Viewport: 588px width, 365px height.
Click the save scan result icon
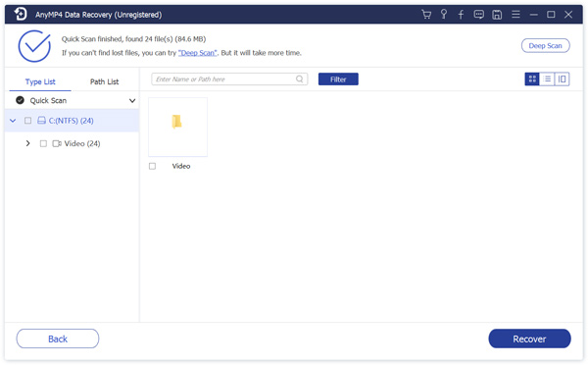tap(497, 15)
